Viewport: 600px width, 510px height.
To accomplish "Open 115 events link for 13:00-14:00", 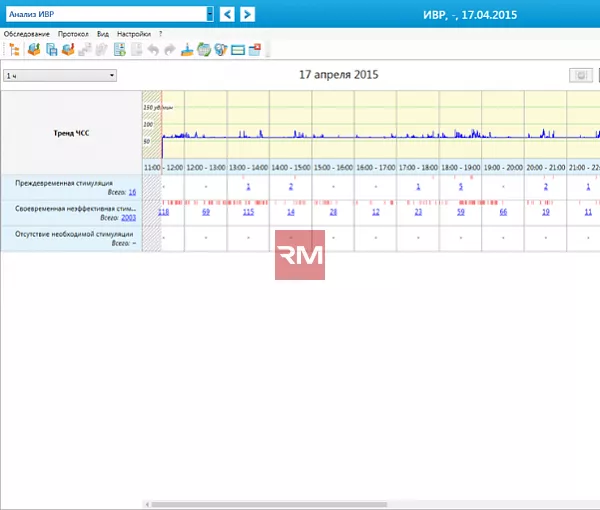I will click(248, 212).
